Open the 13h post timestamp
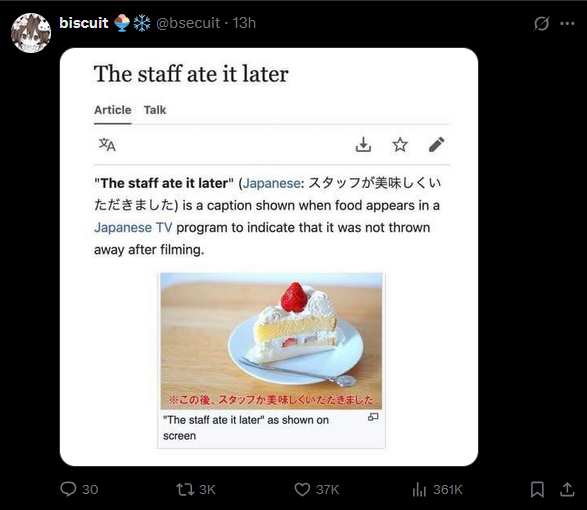 [244, 23]
